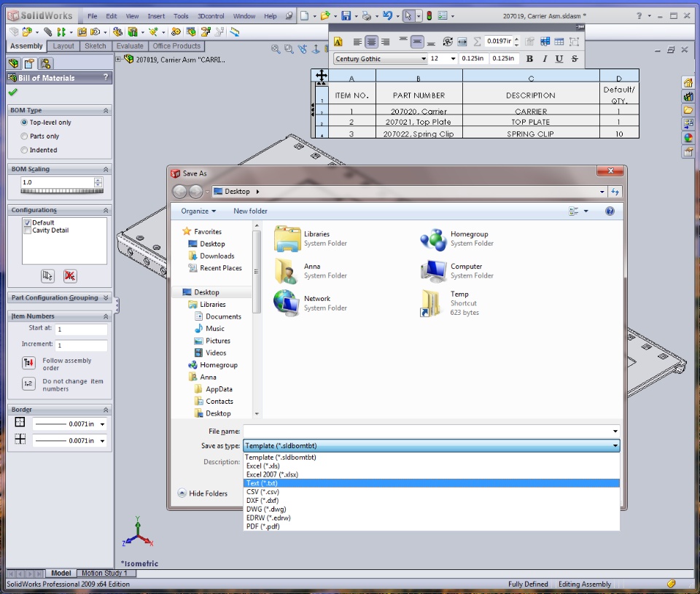Click the clear configuration selection red X icon
Screen dimensions: 700x594
[70, 275]
